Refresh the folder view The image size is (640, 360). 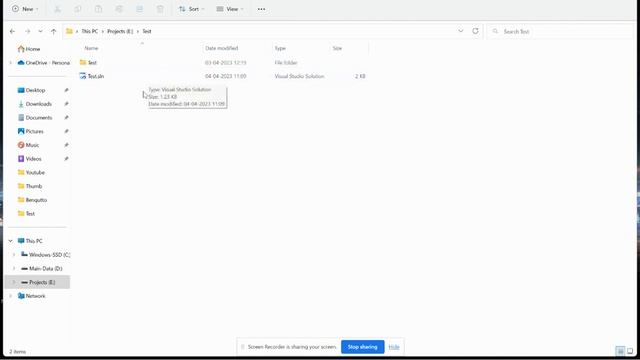(x=475, y=31)
